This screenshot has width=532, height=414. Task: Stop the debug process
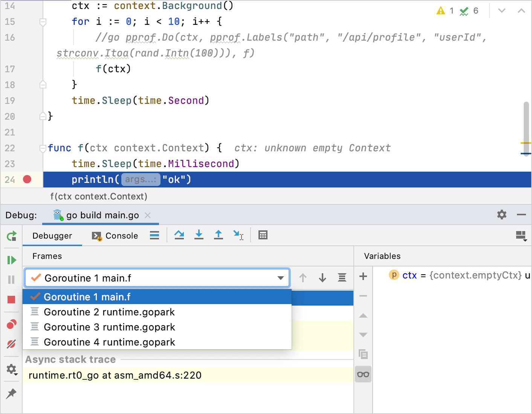coord(12,299)
